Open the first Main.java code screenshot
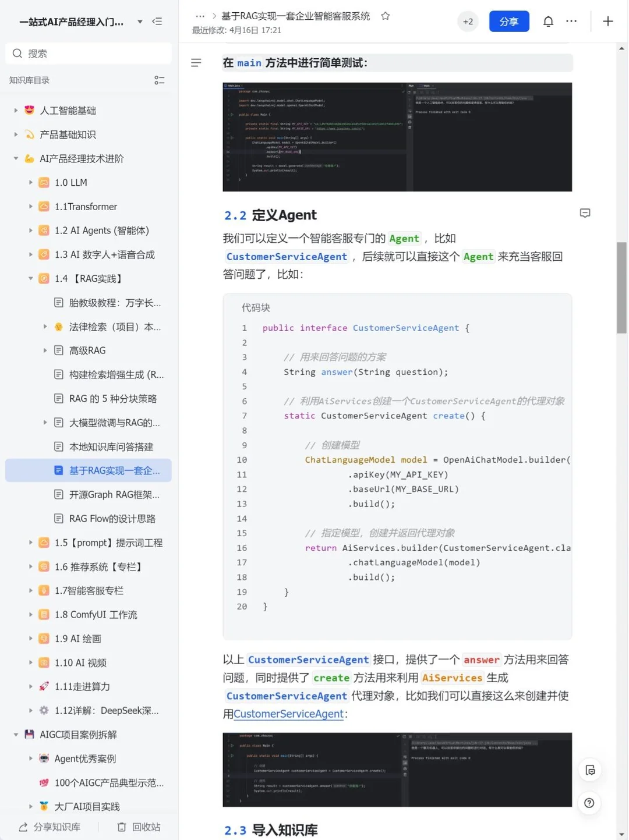This screenshot has width=629, height=840. pyautogui.click(x=397, y=137)
